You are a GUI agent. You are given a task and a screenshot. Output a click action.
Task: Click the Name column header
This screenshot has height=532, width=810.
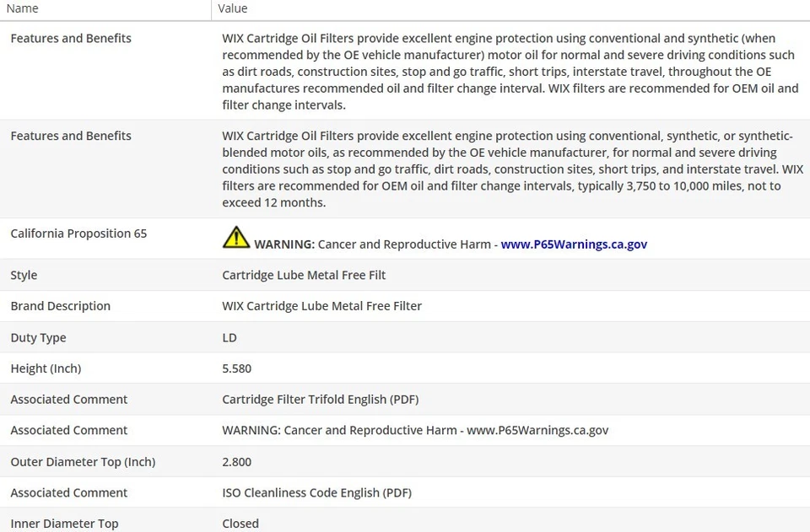point(23,8)
